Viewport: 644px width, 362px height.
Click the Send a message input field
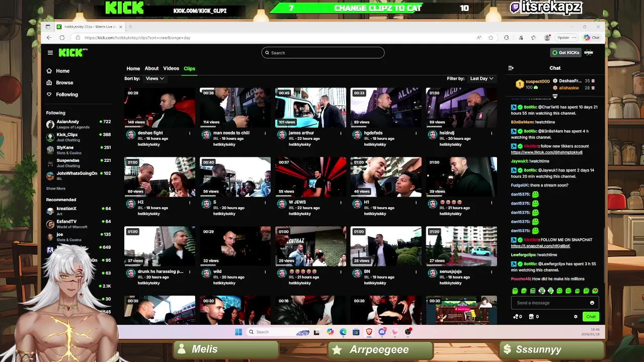[x=551, y=303]
